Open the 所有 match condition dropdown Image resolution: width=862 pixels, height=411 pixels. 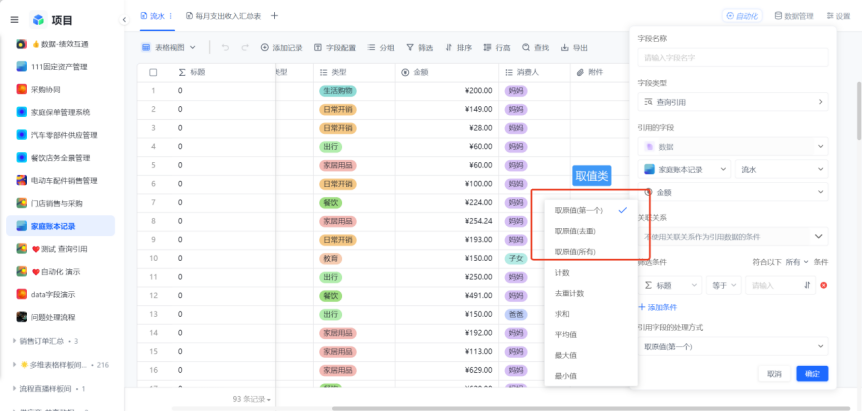coord(797,262)
